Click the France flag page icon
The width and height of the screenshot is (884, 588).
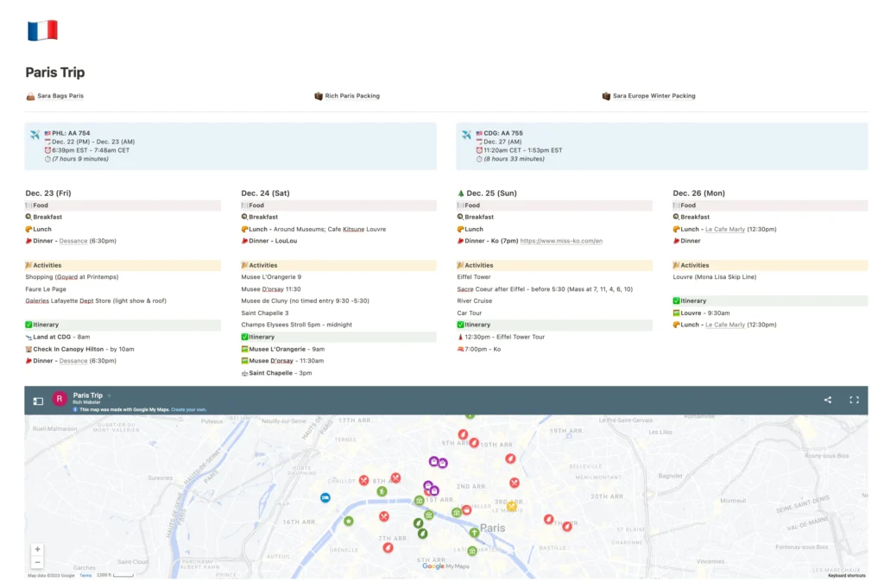click(42, 30)
